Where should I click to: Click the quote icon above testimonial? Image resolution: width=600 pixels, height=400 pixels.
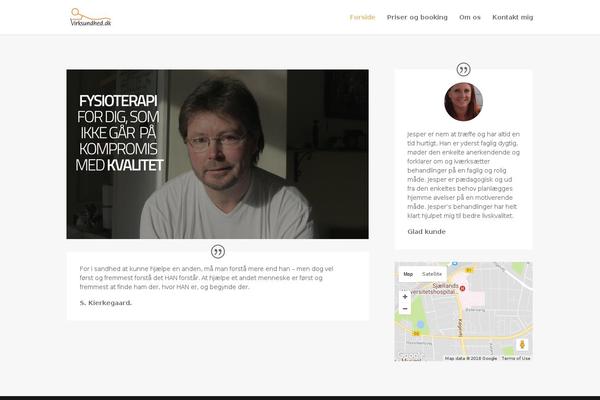click(463, 70)
